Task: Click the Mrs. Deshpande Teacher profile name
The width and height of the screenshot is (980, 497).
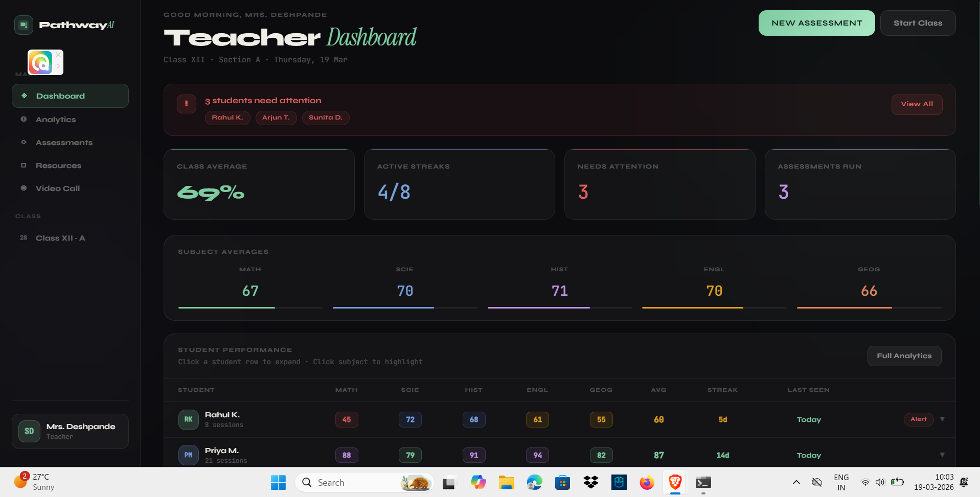Action: click(x=81, y=431)
